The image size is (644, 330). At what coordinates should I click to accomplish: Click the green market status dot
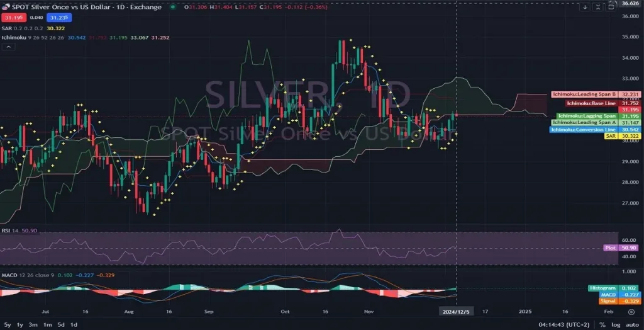(x=173, y=7)
